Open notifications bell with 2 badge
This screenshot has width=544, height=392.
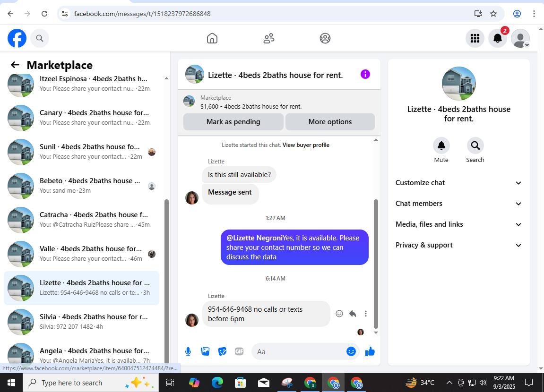point(498,38)
